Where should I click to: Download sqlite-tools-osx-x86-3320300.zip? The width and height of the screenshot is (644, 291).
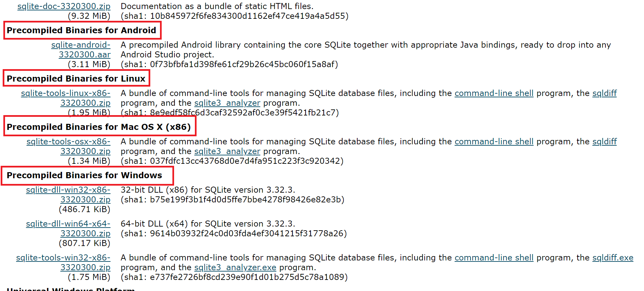[x=68, y=146]
